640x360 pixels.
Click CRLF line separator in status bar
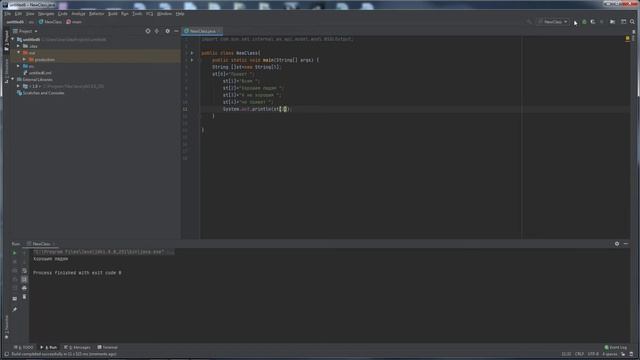pyautogui.click(x=579, y=354)
